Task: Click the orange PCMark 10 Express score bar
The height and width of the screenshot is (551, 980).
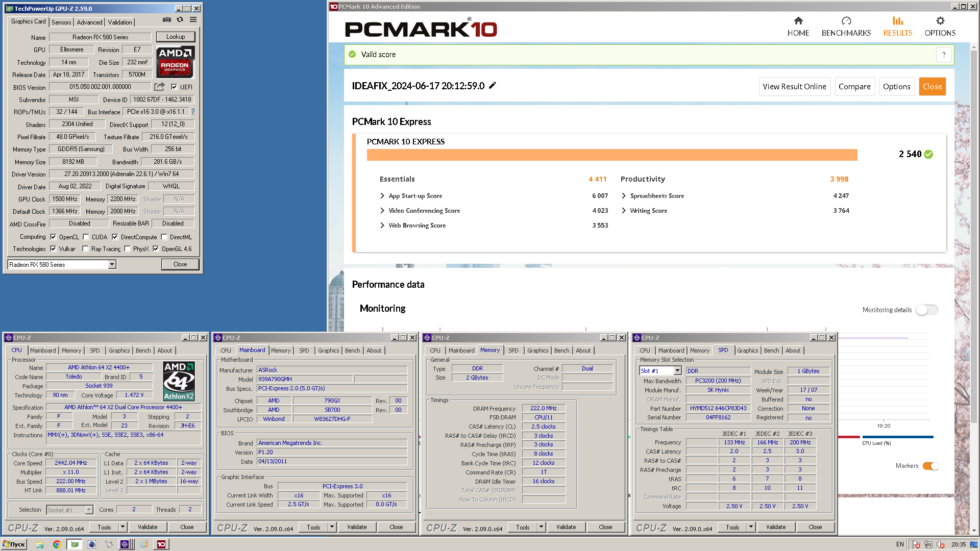Action: click(612, 155)
